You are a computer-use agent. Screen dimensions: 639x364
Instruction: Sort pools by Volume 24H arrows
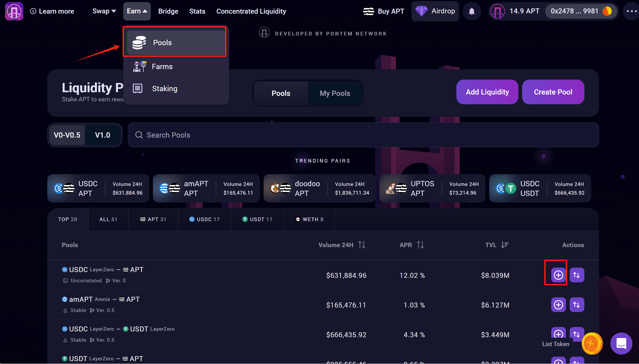362,245
